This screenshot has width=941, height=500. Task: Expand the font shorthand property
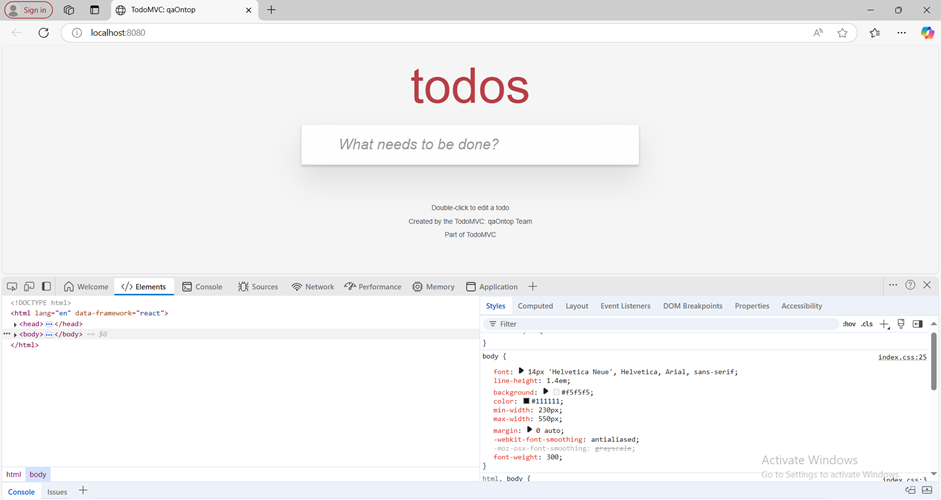pyautogui.click(x=521, y=371)
